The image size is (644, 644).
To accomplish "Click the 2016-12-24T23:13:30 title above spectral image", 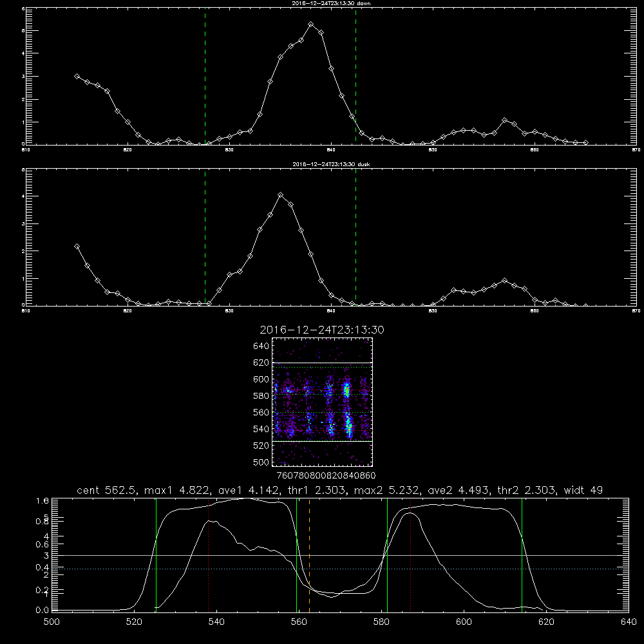I will click(x=322, y=330).
